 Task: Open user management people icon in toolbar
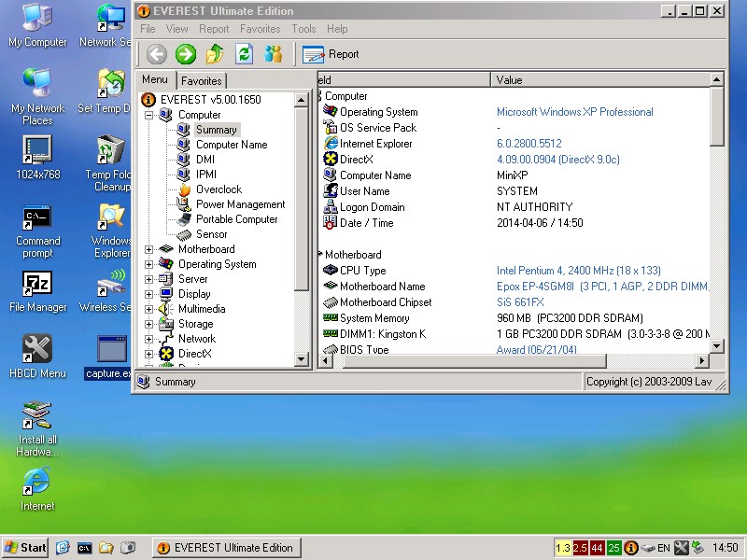coord(274,54)
